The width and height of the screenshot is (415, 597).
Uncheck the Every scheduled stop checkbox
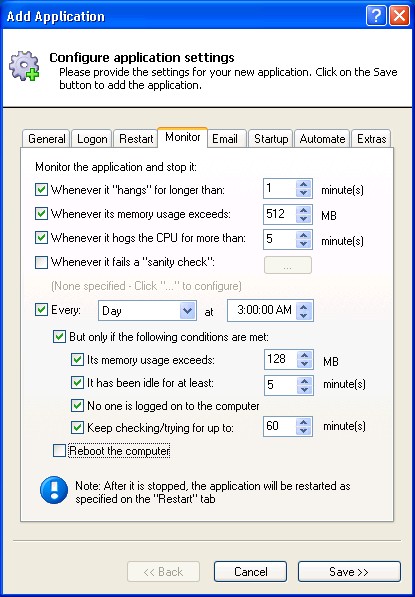pyautogui.click(x=41, y=309)
